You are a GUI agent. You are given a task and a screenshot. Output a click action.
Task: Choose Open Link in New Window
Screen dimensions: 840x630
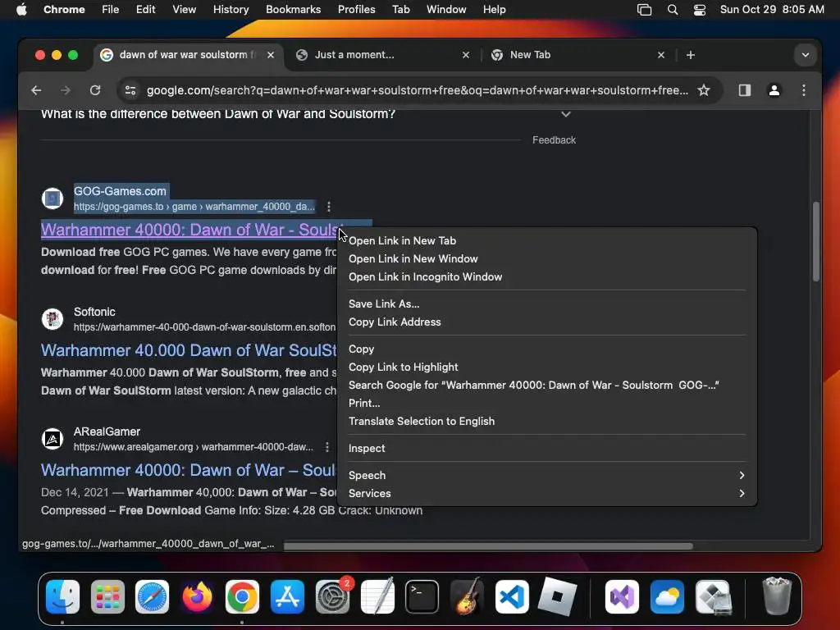click(547, 258)
